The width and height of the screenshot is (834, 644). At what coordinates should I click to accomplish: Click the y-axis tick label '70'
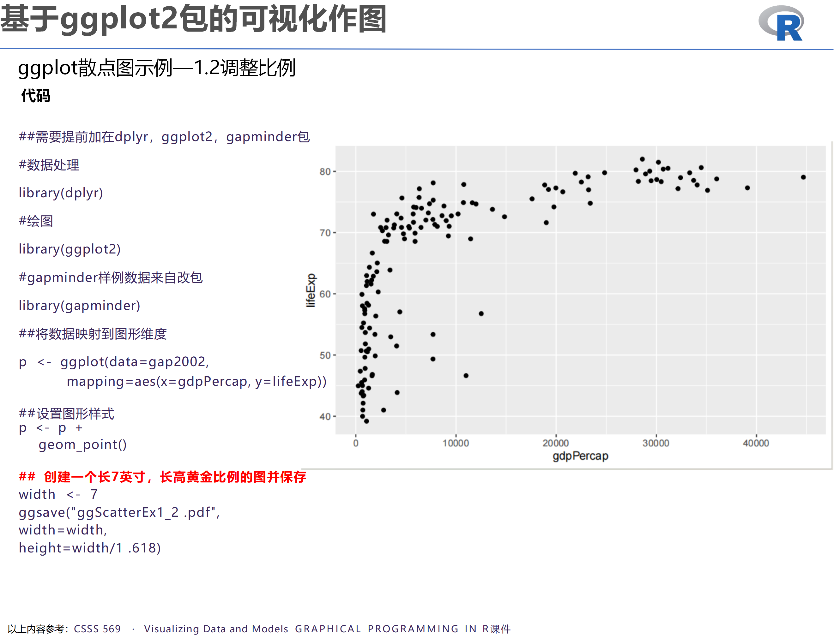325,233
